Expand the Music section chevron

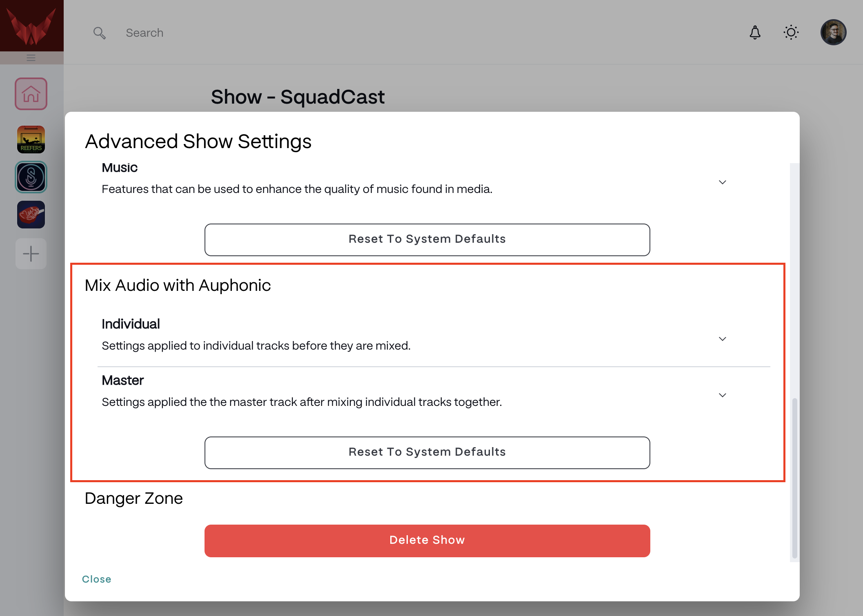coord(723,182)
